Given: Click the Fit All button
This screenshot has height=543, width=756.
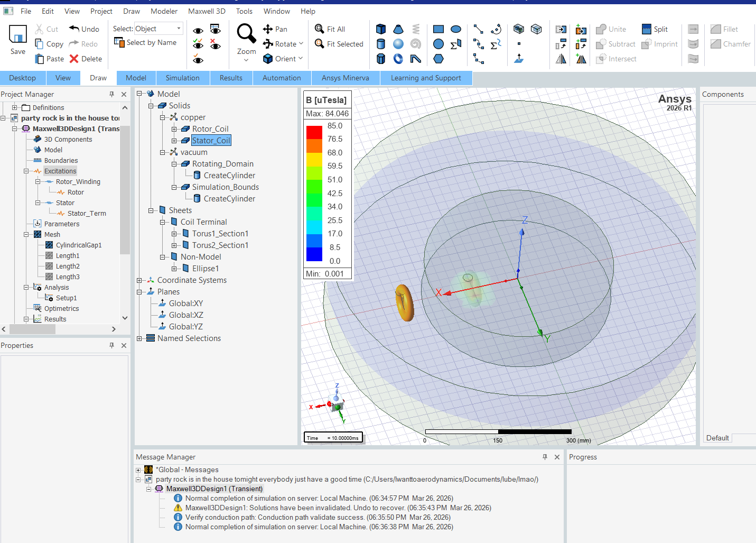Looking at the screenshot, I should pyautogui.click(x=330, y=29).
